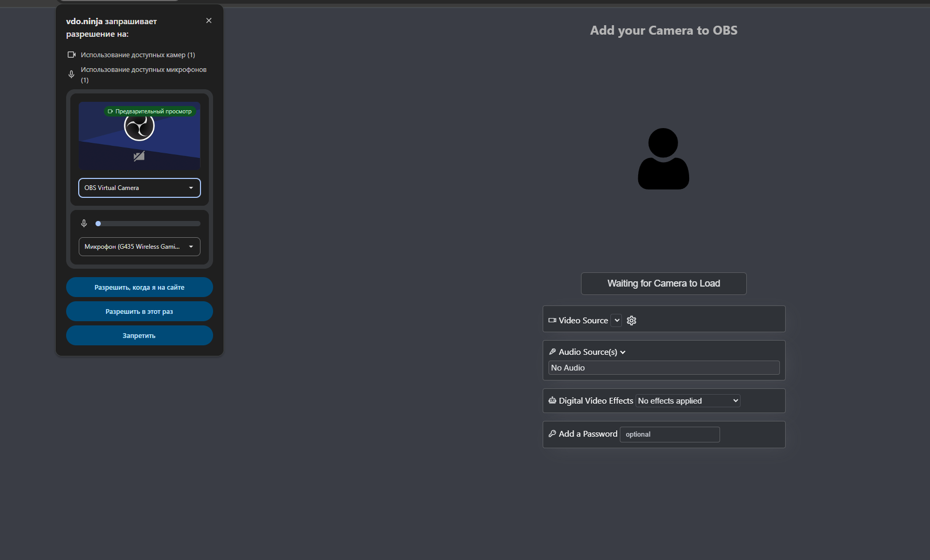Click the user avatar placeholder silhouette
The image size is (930, 560).
(663, 159)
